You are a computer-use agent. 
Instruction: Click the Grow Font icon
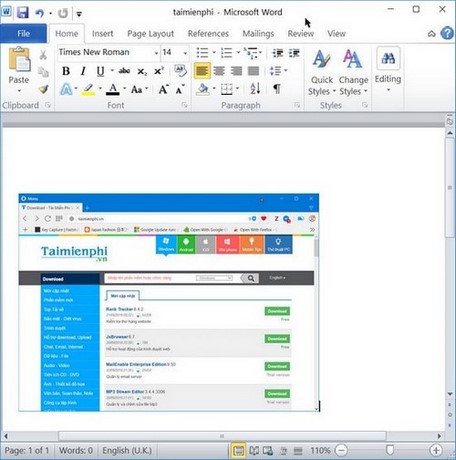coord(163,89)
